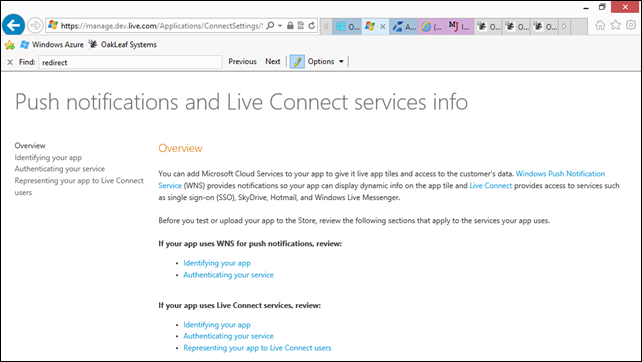Open the Tools gear menu
Viewport: 642px width, 362px height.
[x=631, y=25]
